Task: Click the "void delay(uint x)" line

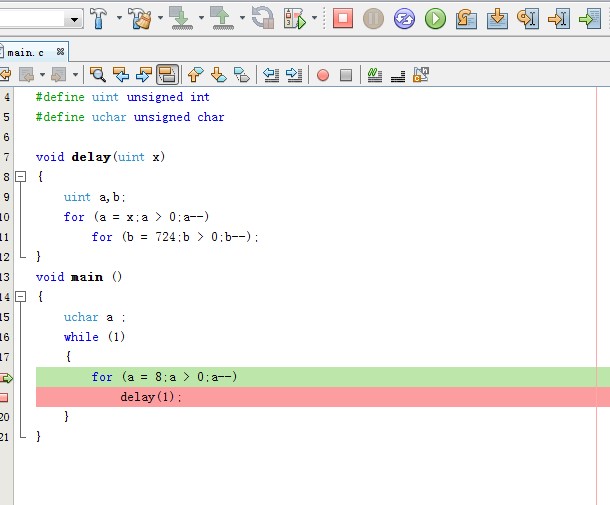Action: pyautogui.click(x=100, y=157)
